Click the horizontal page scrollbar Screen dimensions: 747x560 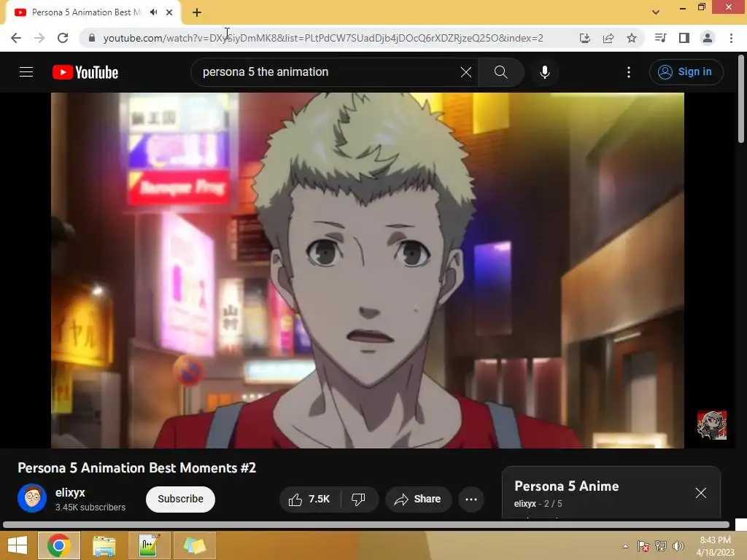(x=366, y=525)
